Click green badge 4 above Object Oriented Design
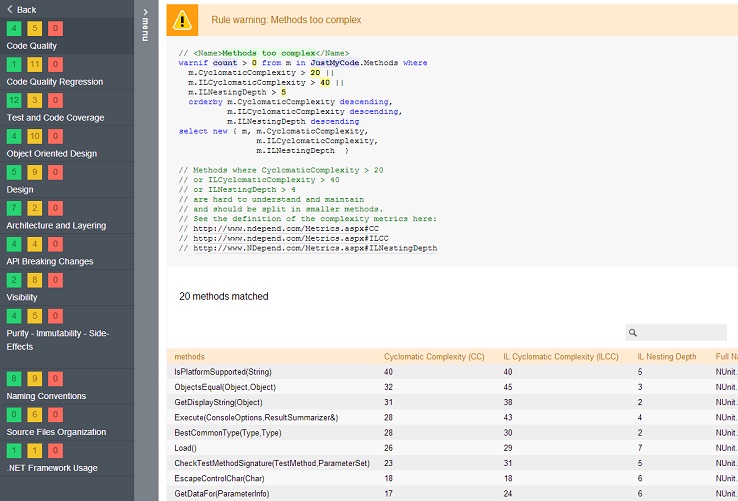This screenshot has width=738, height=501. 14,136
